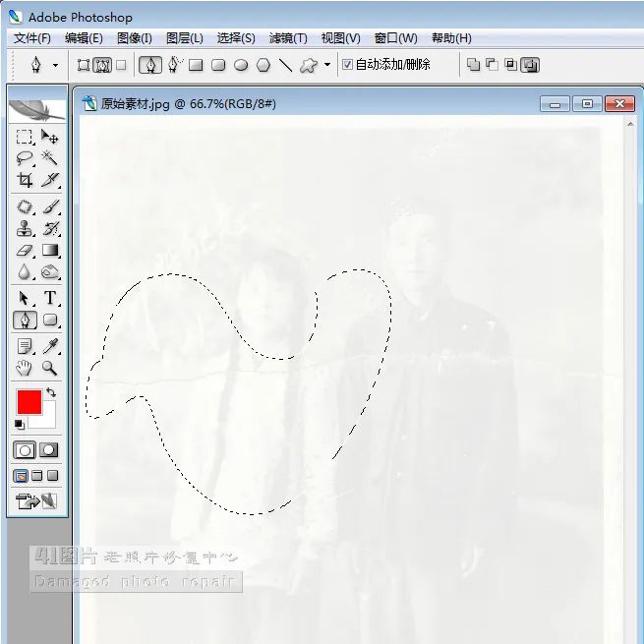Open the 滤镜(T) menu
The image size is (644, 644).
(x=288, y=38)
